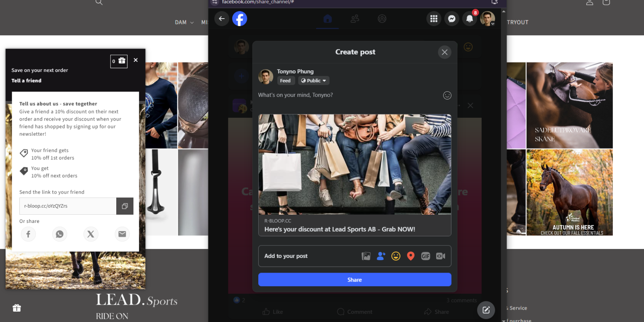644x322 pixels.
Task: Select the Feeling/activity smiley icon
Action: coord(396,256)
